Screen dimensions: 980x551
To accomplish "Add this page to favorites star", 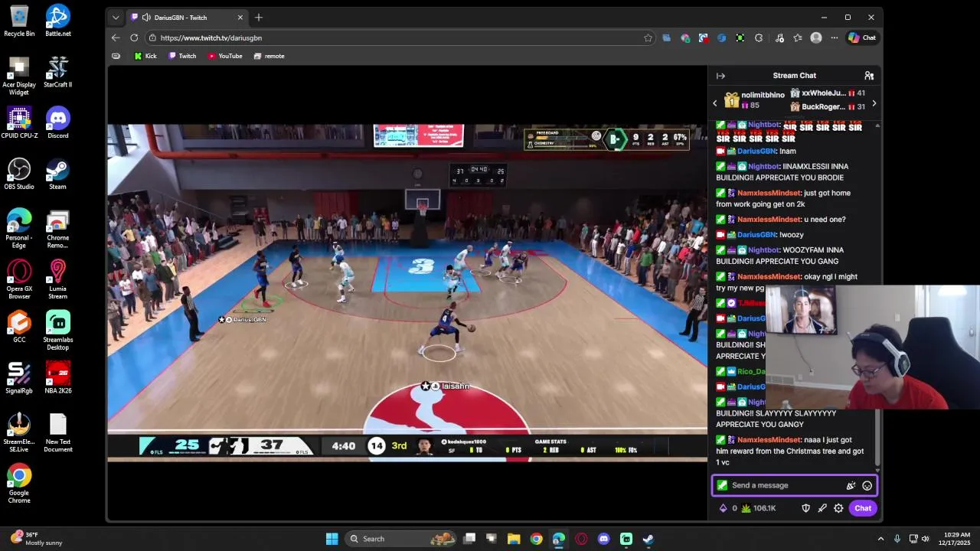I will (x=648, y=37).
